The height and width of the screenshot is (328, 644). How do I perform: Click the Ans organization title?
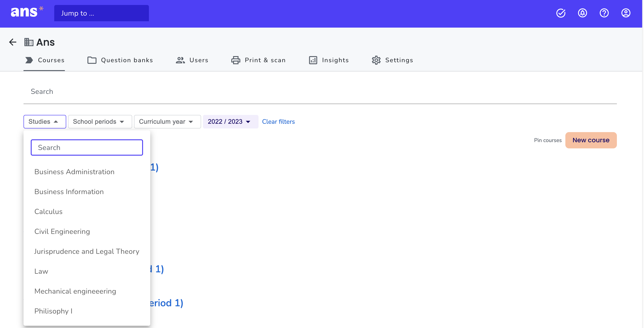(x=45, y=42)
